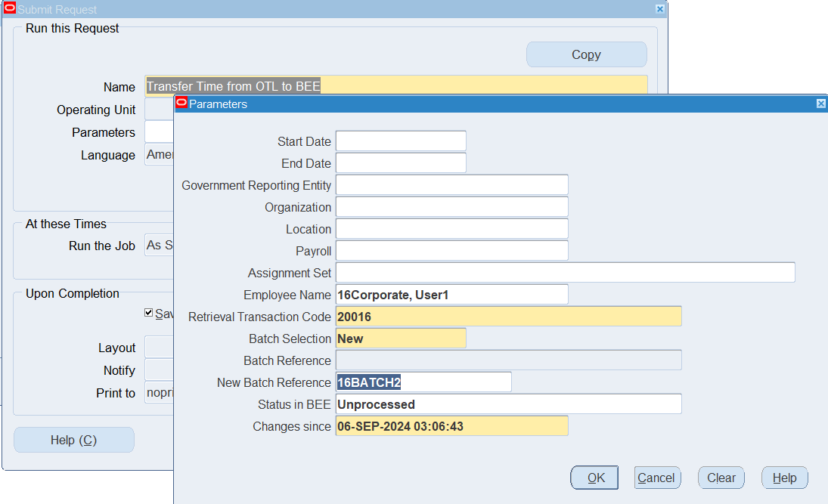Click the Employee Name field showing 16Corporate, User1

point(451,295)
